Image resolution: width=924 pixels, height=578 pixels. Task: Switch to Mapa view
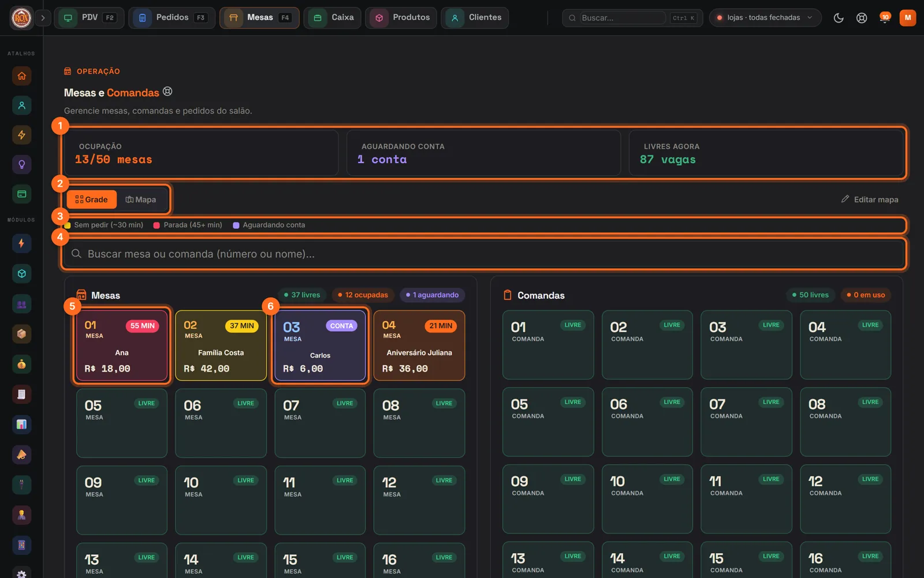[x=141, y=199]
